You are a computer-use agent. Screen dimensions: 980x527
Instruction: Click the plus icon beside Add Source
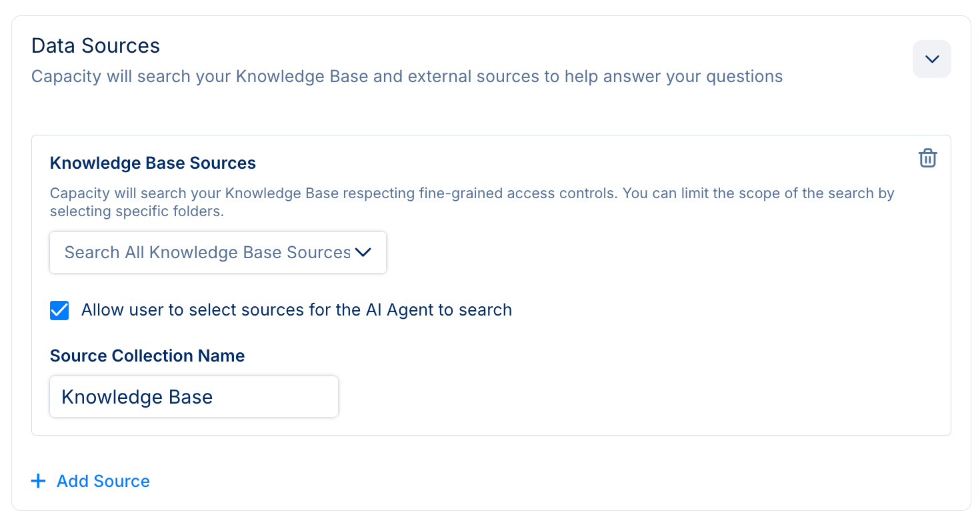pos(39,481)
